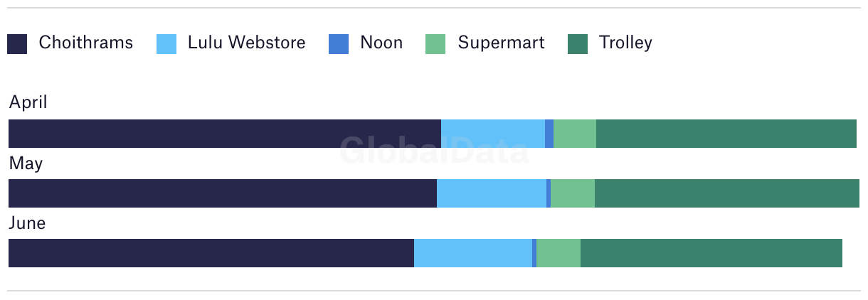Click the April Supermart bar segment
Viewport: 868px width, 300px height.
[x=575, y=134]
